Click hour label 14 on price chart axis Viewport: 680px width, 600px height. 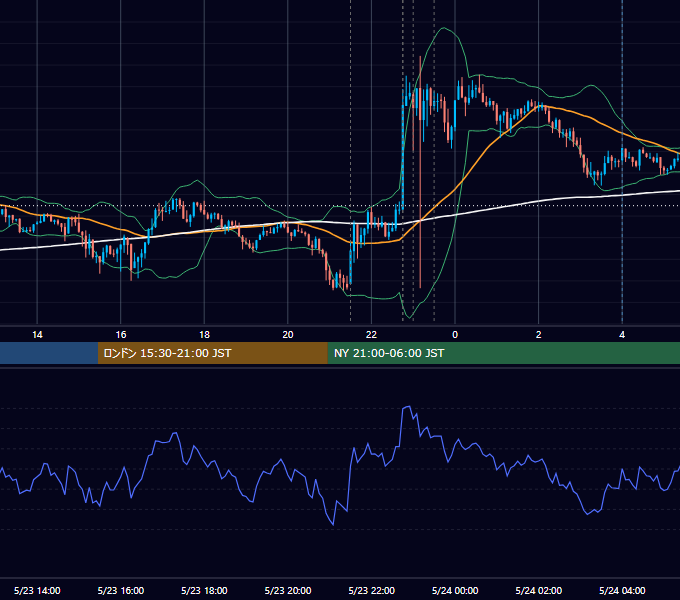click(x=37, y=335)
